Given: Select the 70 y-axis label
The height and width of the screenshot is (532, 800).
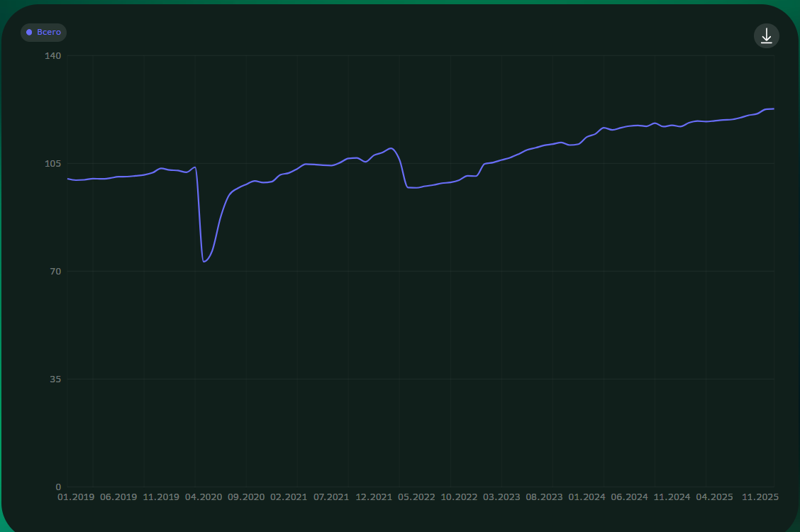Looking at the screenshot, I should (x=55, y=272).
